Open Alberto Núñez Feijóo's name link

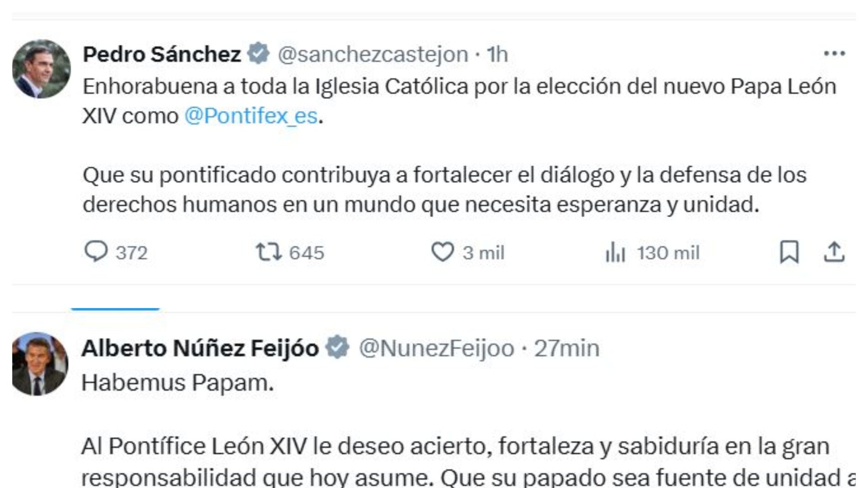[200, 348]
